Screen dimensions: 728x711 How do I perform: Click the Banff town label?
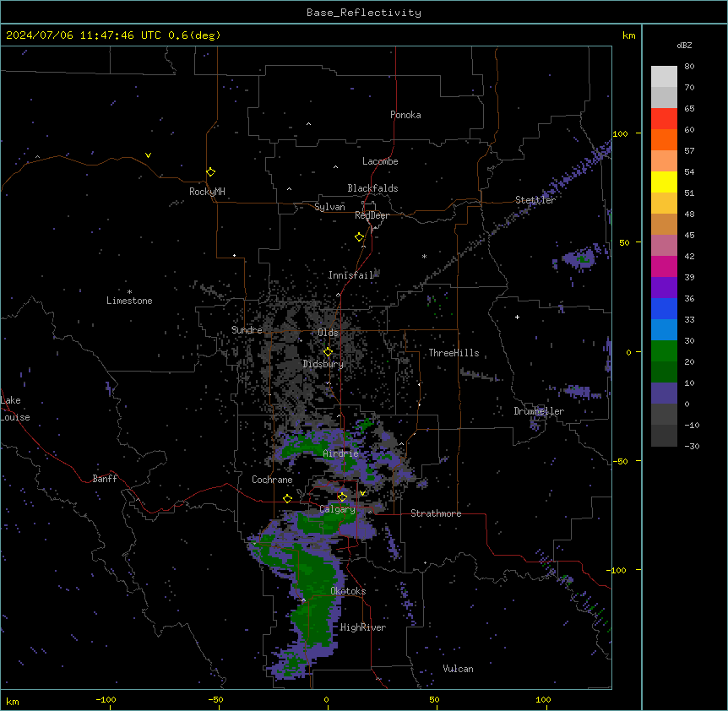click(x=105, y=479)
